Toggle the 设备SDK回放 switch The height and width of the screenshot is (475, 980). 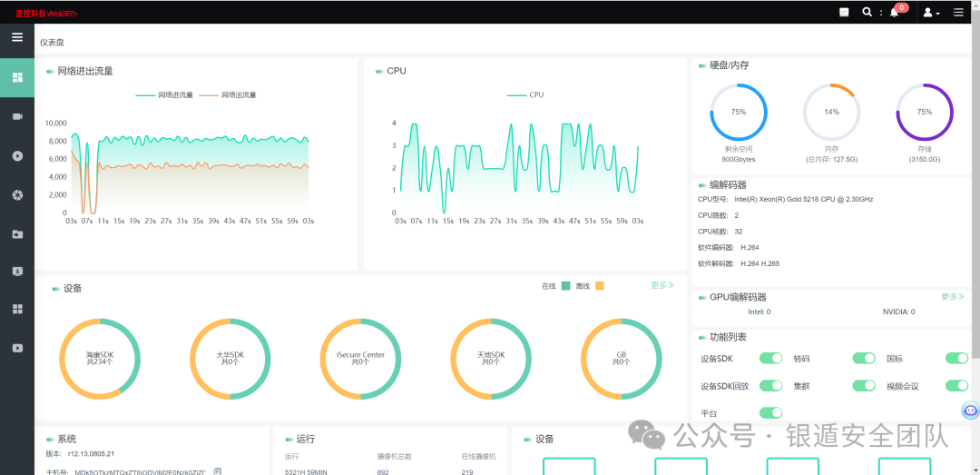[x=770, y=385]
